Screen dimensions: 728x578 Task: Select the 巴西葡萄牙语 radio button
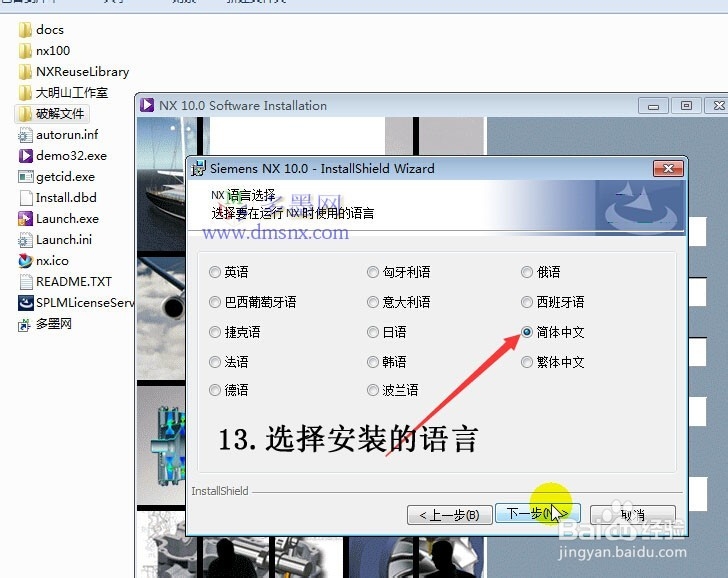pyautogui.click(x=214, y=302)
